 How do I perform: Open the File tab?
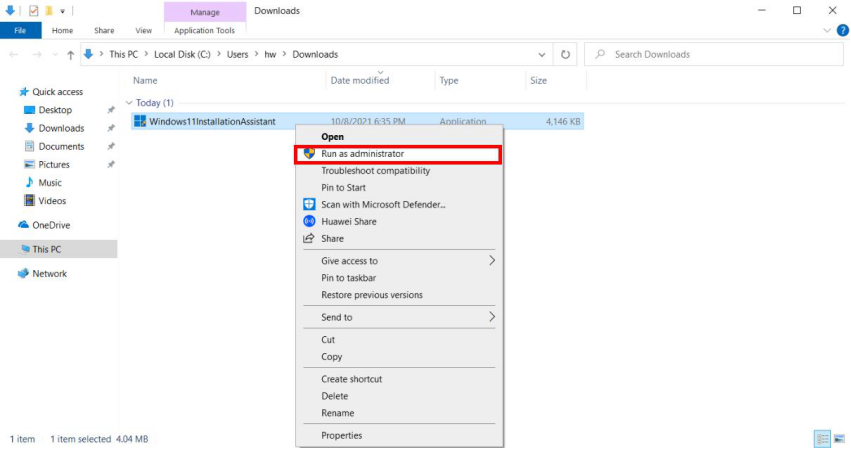[20, 31]
